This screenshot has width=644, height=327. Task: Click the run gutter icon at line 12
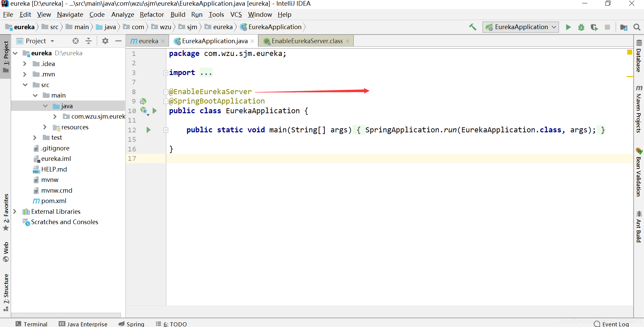point(148,130)
